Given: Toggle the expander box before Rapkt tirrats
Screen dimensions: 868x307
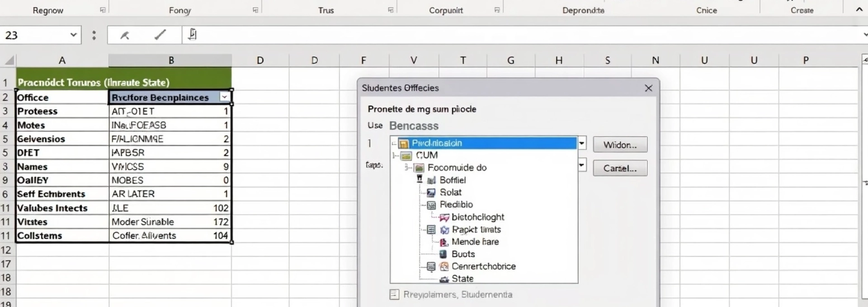Looking at the screenshot, I should 431,230.
